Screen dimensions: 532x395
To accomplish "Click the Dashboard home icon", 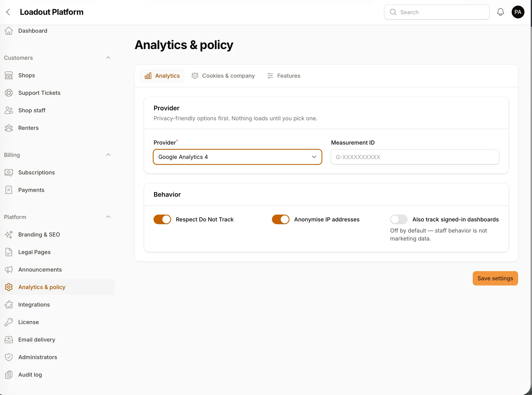I will [9, 31].
